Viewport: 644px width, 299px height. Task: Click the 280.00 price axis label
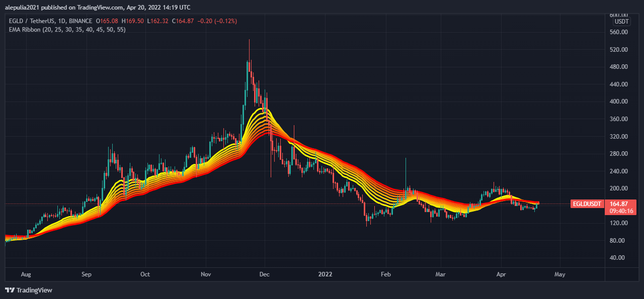[x=618, y=154]
